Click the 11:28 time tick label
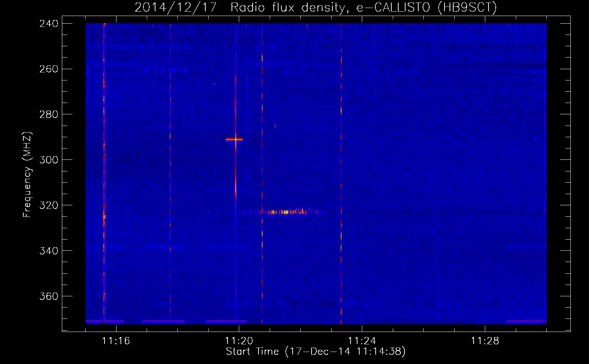This screenshot has width=589, height=364. pos(485,341)
